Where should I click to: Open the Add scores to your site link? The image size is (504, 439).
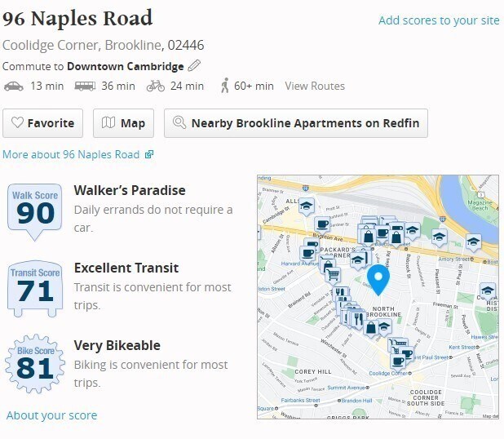439,20
